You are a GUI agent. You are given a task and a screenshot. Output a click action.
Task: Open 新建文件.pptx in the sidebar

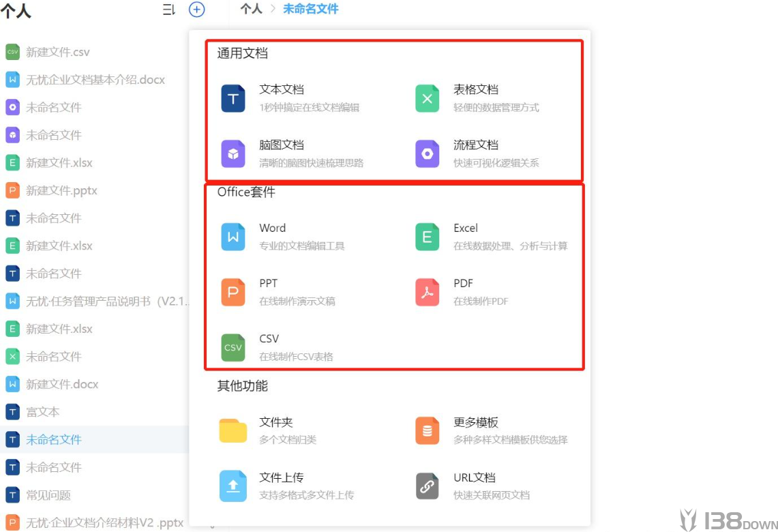61,190
